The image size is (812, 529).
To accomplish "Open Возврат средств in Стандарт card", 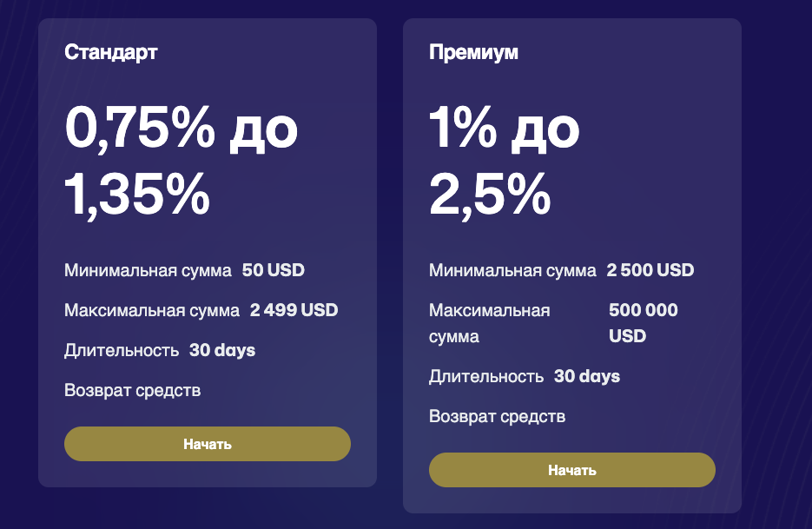I will (x=133, y=390).
